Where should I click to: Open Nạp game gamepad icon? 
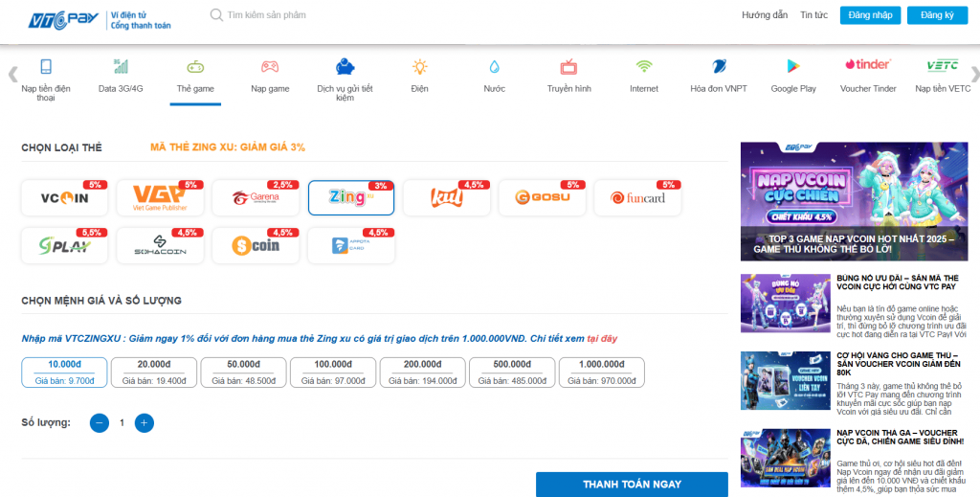coord(270,66)
